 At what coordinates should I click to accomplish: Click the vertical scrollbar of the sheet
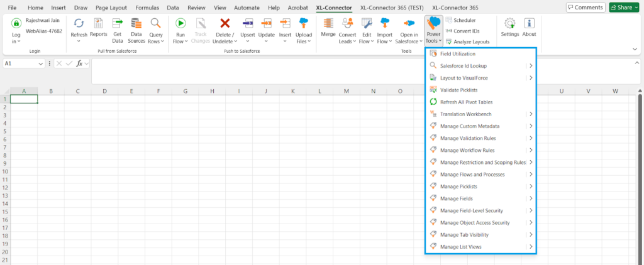point(640,178)
